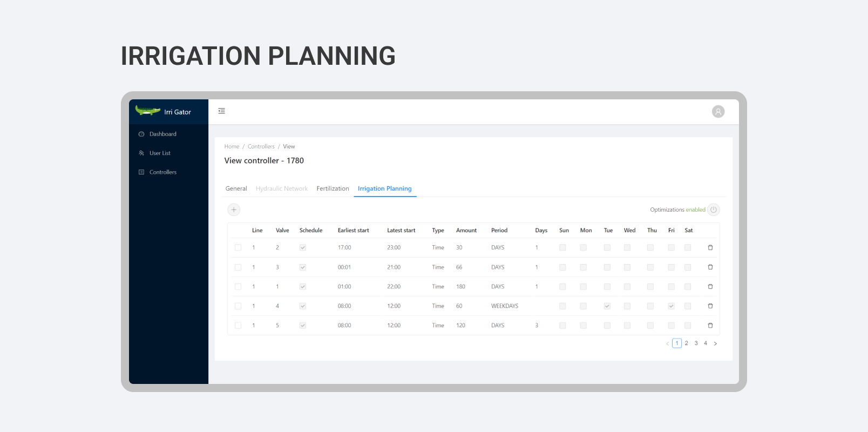
Task: Go to next page arrow
Action: (715, 343)
